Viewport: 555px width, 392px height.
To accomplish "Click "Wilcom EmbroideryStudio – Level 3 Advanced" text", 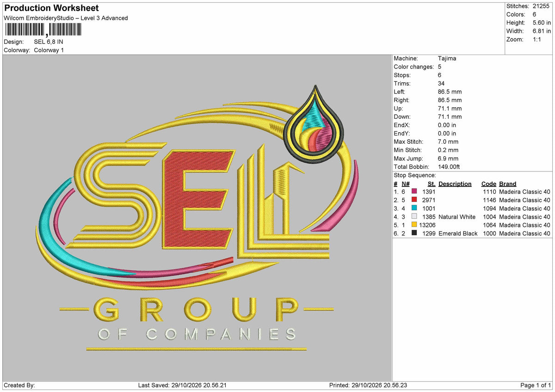I will 66,18.
